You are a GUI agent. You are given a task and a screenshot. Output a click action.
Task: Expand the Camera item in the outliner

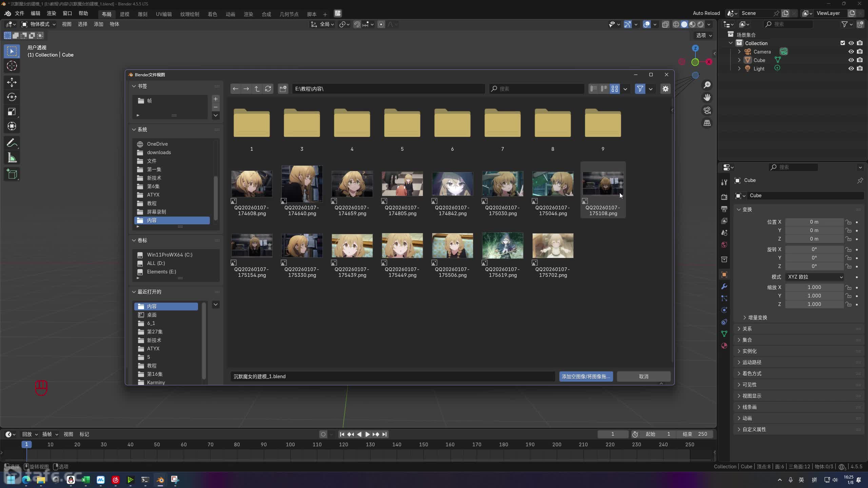coord(739,52)
